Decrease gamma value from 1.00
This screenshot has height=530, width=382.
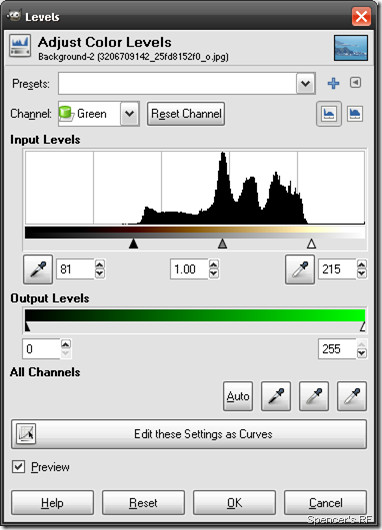point(214,273)
